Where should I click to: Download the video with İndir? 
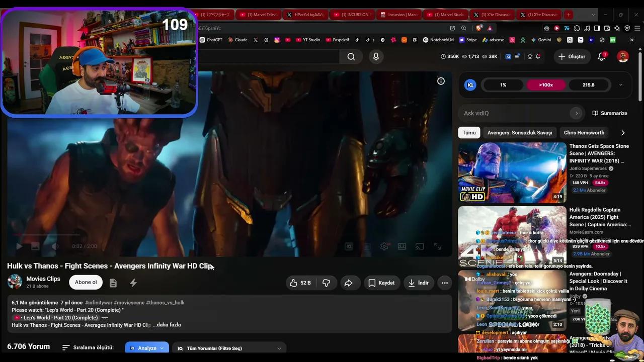click(419, 283)
